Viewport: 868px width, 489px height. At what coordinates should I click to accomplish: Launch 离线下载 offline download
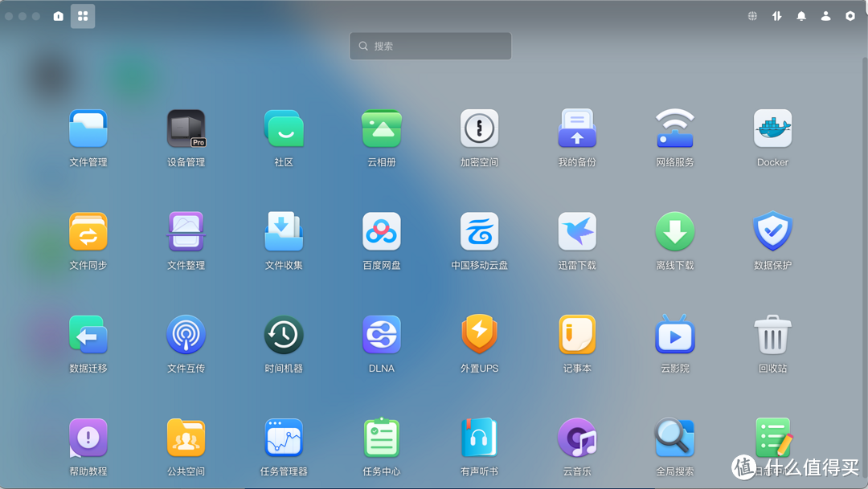(675, 232)
